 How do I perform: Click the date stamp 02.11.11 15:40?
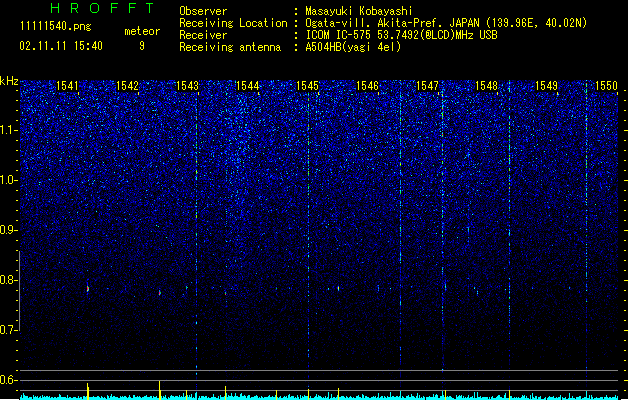coord(61,46)
